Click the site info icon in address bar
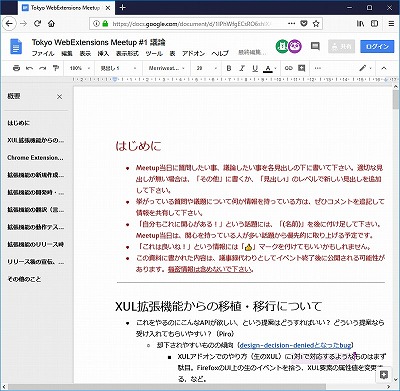 click(96, 24)
